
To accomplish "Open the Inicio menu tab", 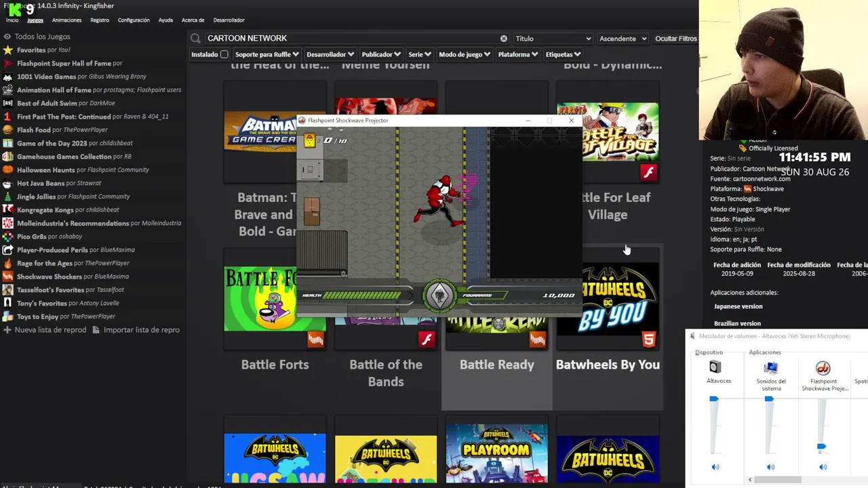I will tap(12, 20).
